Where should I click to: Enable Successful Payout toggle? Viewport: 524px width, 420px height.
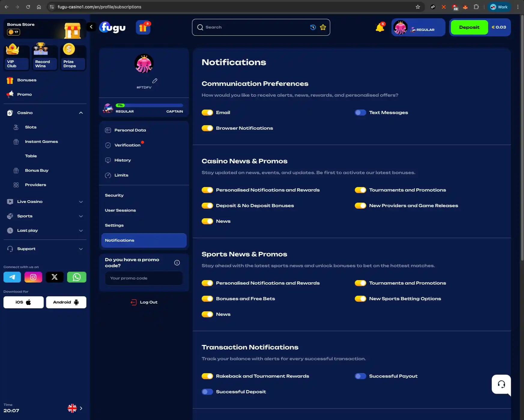coord(360,376)
